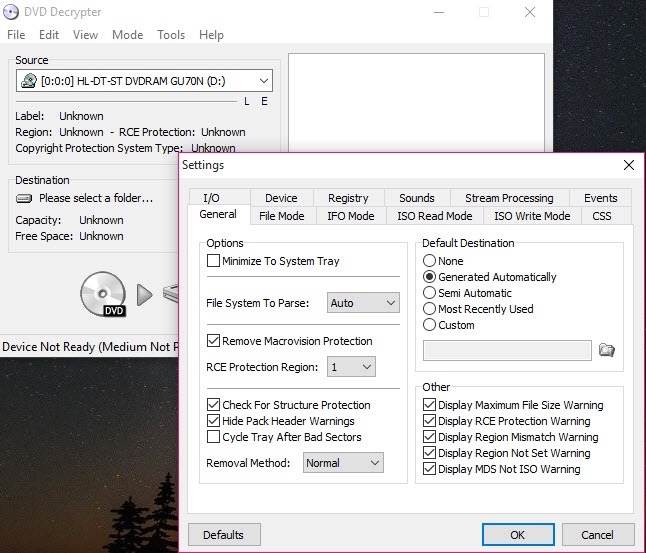Click the Defaults button
Screen dimensions: 646x553
pos(224,535)
